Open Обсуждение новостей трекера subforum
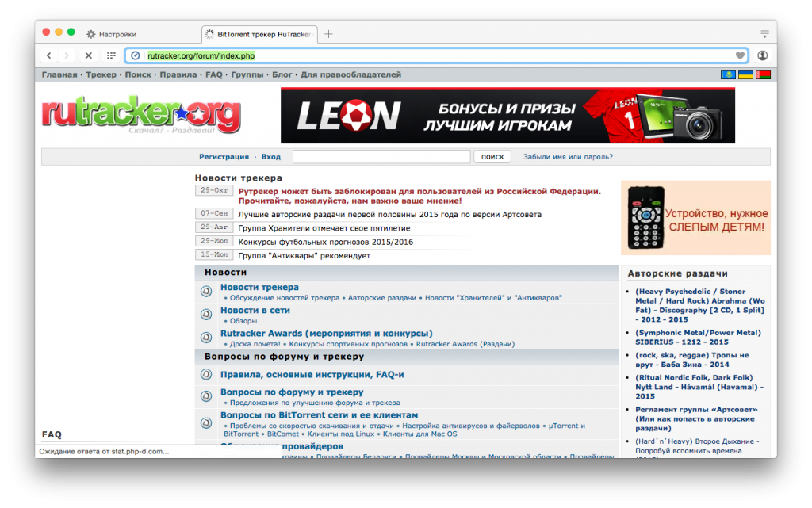The width and height of the screenshot is (812, 508). pyautogui.click(x=285, y=298)
